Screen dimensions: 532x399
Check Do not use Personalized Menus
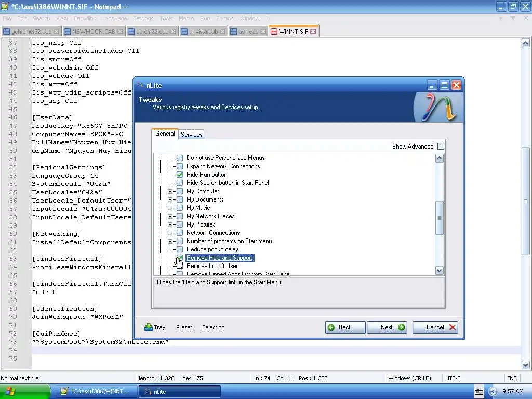(180, 158)
